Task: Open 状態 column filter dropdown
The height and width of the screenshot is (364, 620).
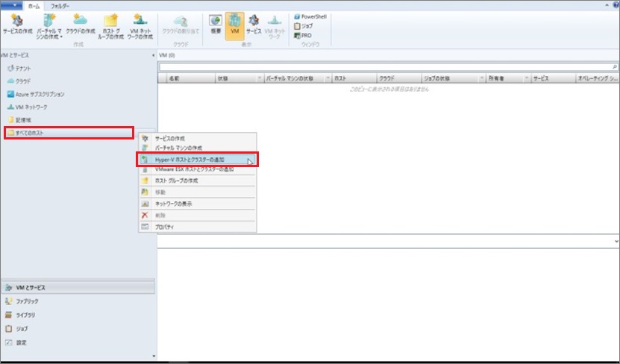Action: tap(258, 78)
